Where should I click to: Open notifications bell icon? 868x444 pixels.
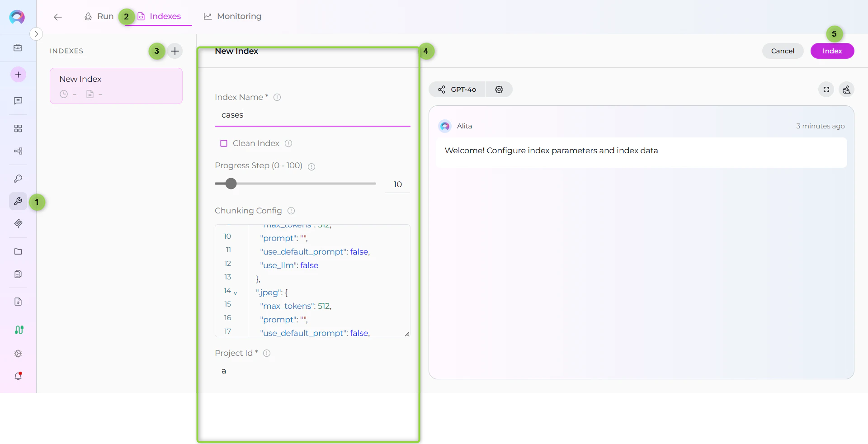click(18, 376)
